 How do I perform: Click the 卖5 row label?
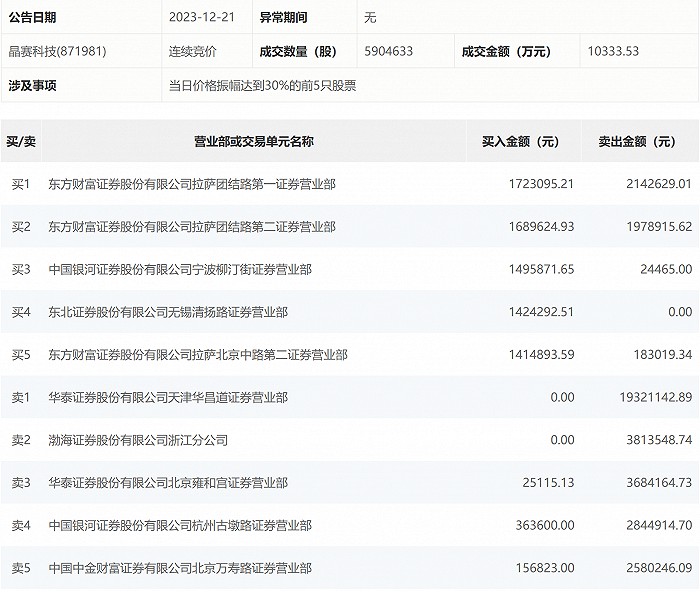(21, 568)
